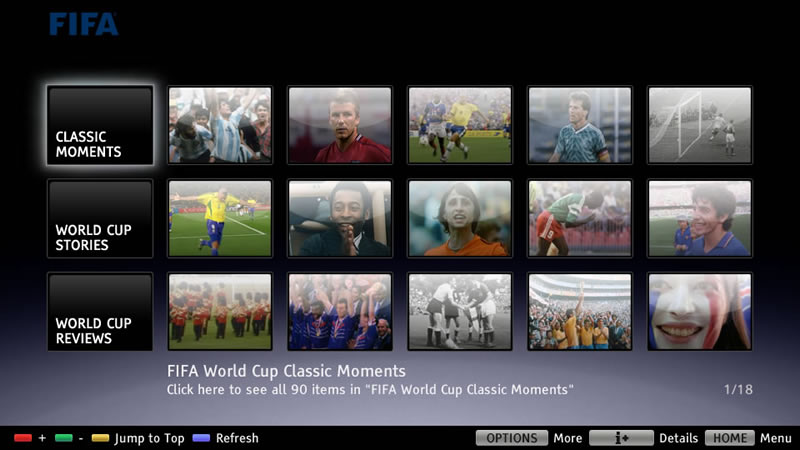
Task: Open the World Cup Reviews category
Action: [100, 312]
